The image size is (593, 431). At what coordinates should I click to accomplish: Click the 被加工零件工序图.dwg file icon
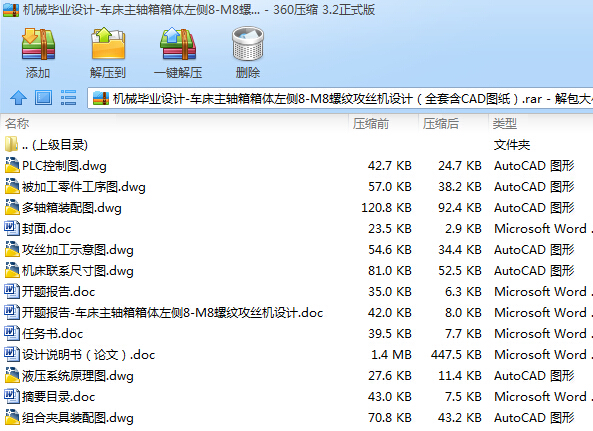[x=12, y=186]
